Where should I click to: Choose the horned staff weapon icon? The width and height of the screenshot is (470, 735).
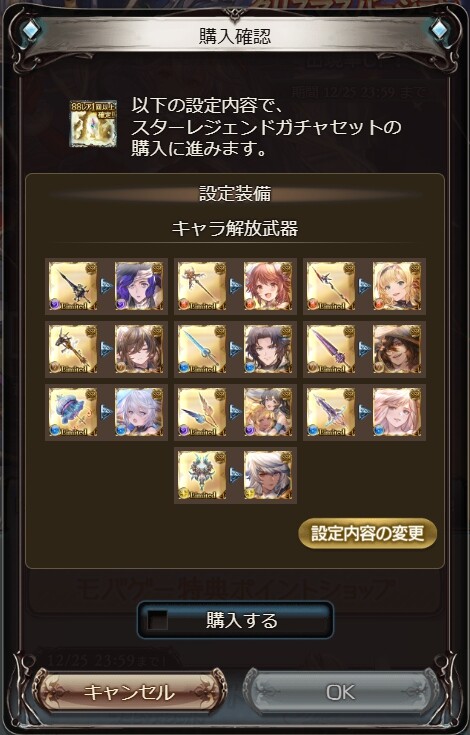[73, 349]
